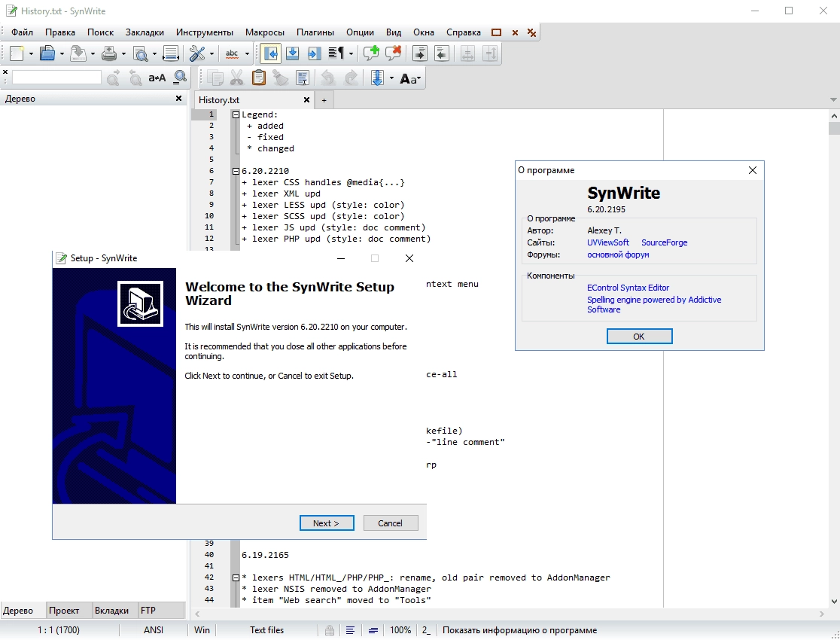Click the ANSI encoding field in the status bar

154,630
